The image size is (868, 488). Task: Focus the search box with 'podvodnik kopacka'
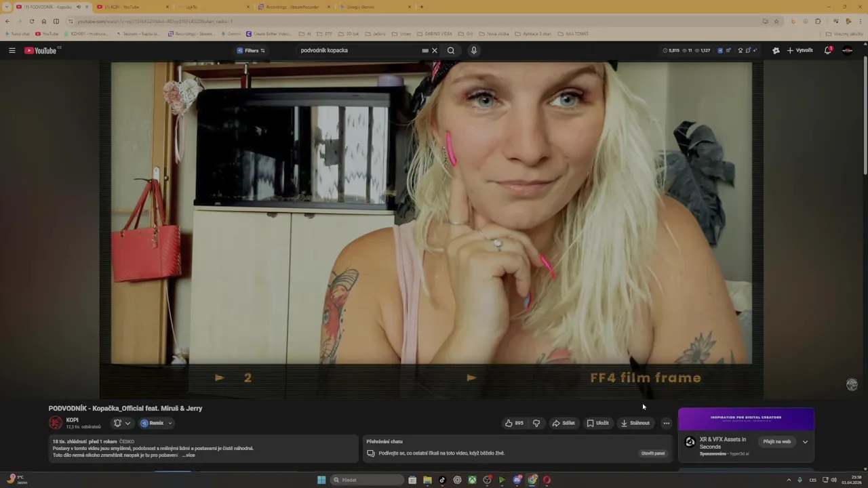[x=359, y=50]
